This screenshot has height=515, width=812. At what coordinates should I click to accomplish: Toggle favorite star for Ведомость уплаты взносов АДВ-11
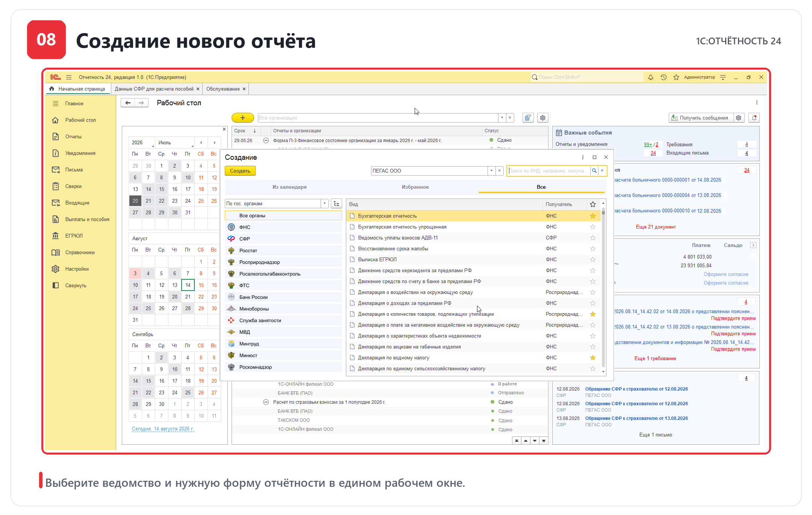point(593,238)
